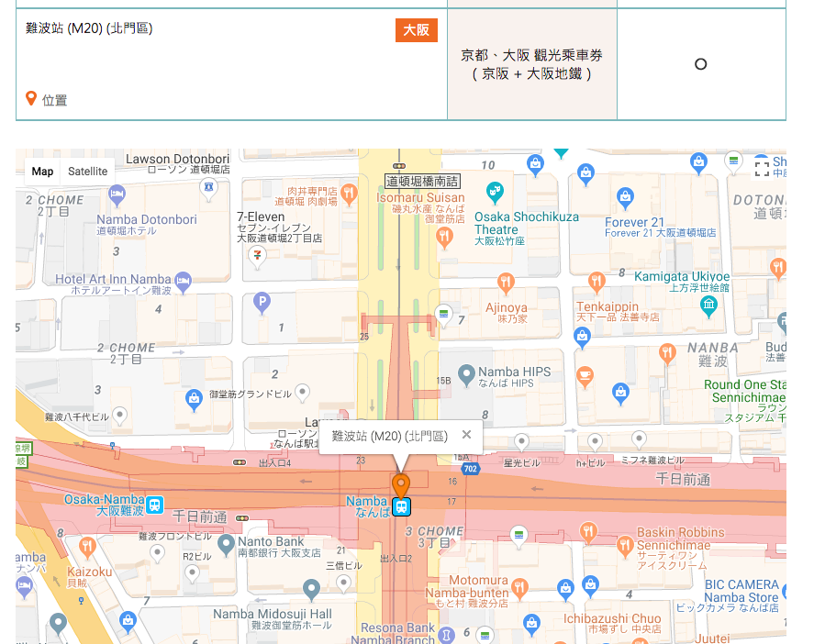Switch the map to Satellite view
The height and width of the screenshot is (644, 825).
[87, 172]
